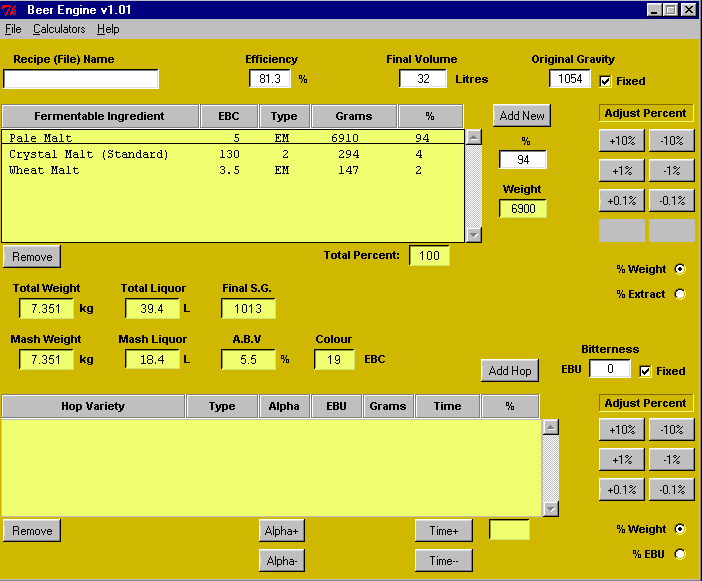
Task: Click the Beer Engine title bar icon
Action: click(x=9, y=9)
